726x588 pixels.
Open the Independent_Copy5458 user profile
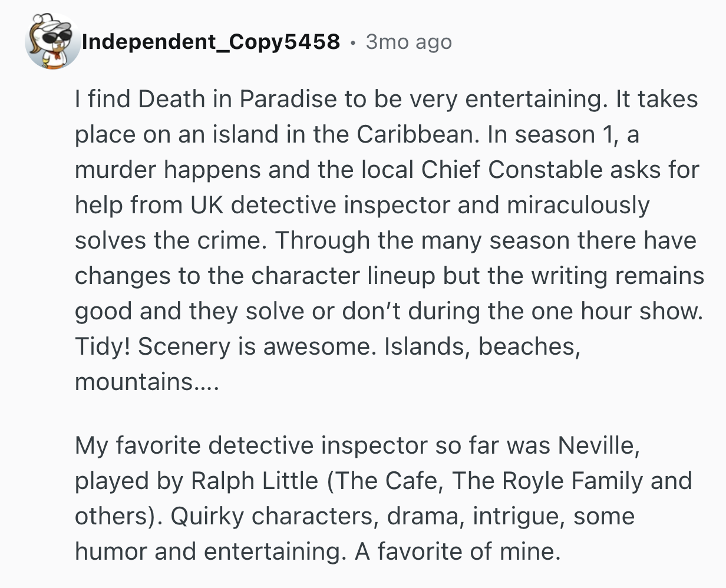(x=210, y=42)
